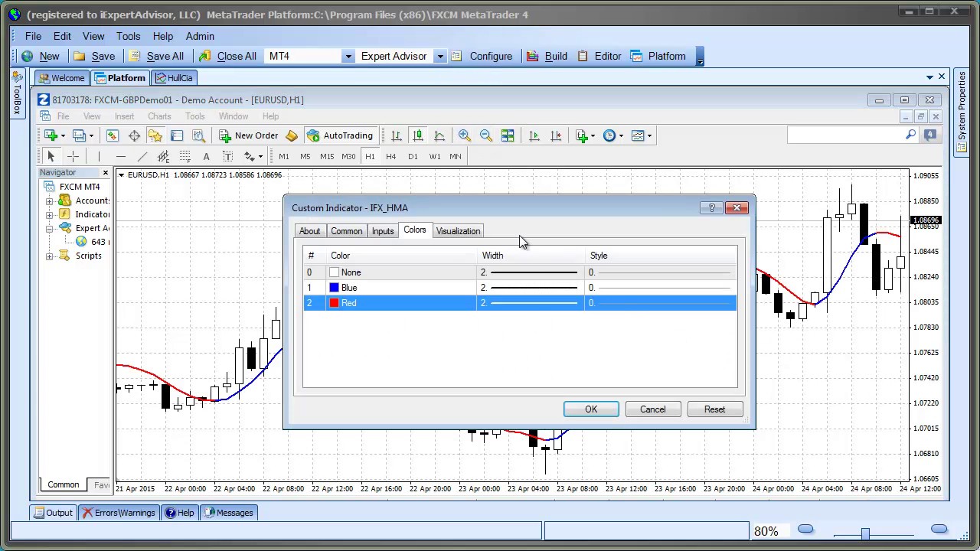Switch timeframe to M5

pyautogui.click(x=305, y=156)
